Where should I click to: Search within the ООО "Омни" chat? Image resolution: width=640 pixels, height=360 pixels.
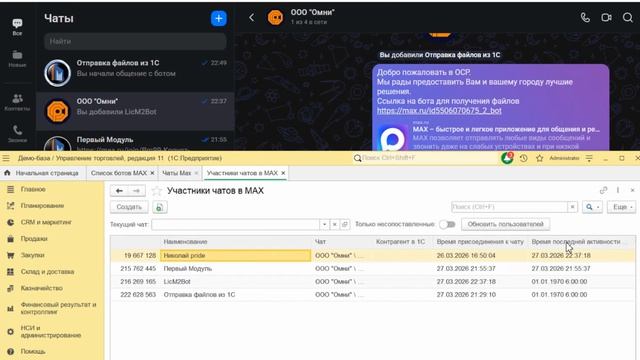(x=628, y=18)
